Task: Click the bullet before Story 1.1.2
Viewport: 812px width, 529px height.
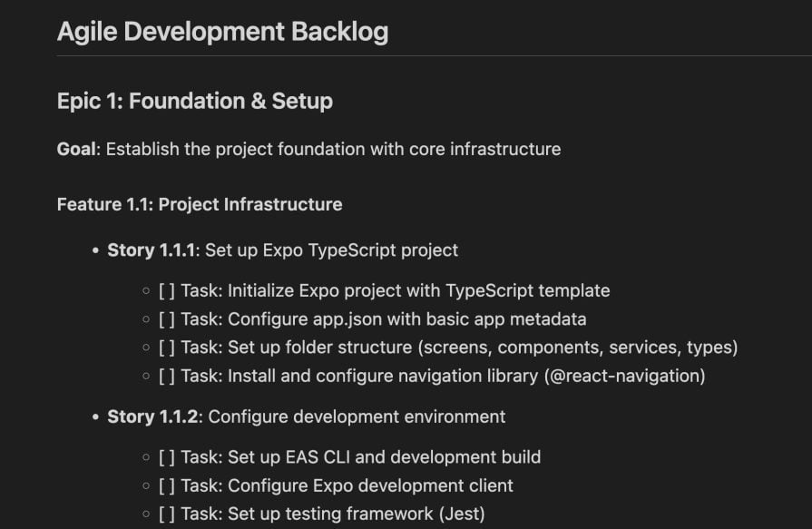Action: click(95, 417)
